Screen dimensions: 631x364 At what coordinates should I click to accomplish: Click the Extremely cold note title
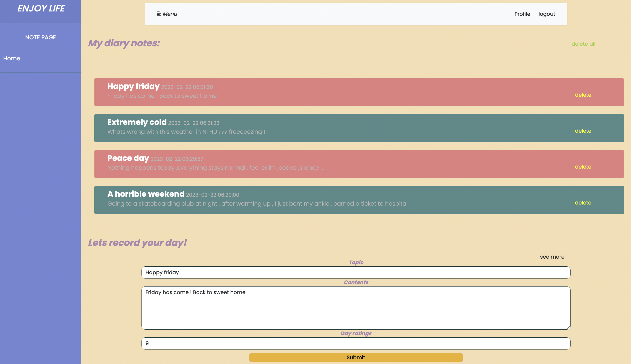(137, 122)
